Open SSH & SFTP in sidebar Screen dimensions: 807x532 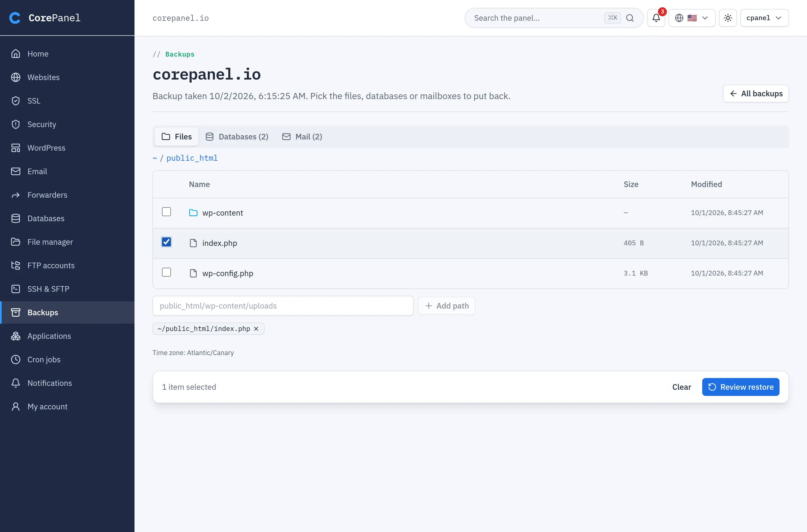pos(67,289)
